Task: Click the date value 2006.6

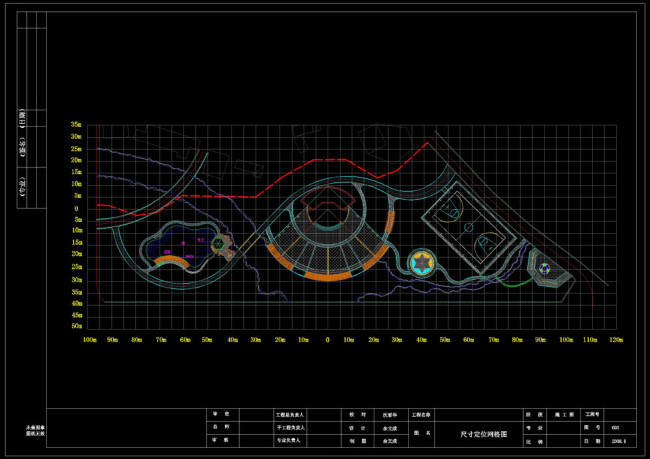Action: (618, 441)
